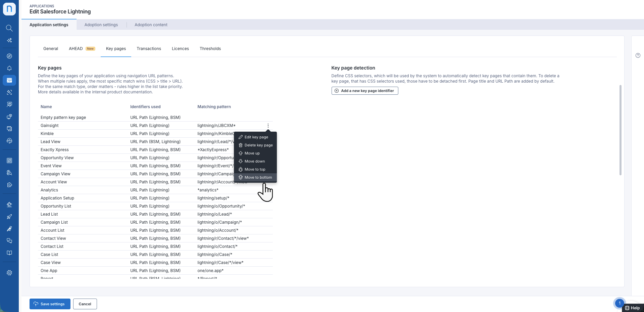Click Add a new key page identifier
Image resolution: width=644 pixels, height=312 pixels.
pyautogui.click(x=365, y=91)
